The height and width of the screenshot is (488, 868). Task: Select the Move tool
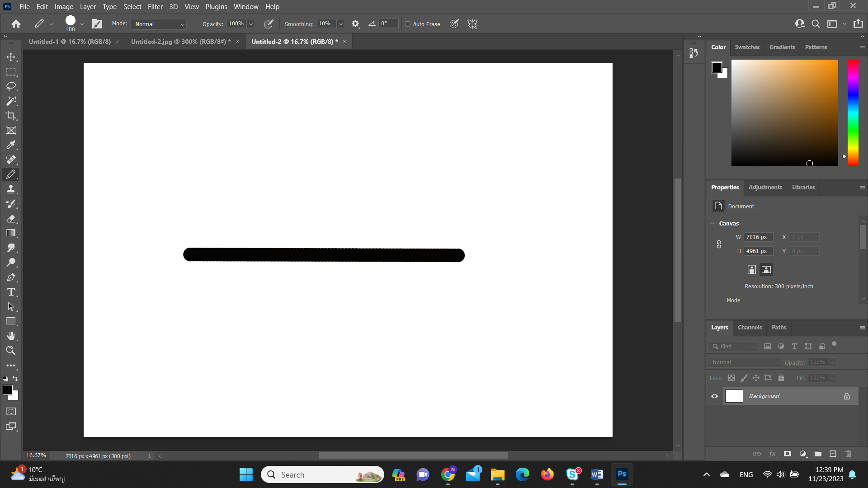[x=11, y=57]
